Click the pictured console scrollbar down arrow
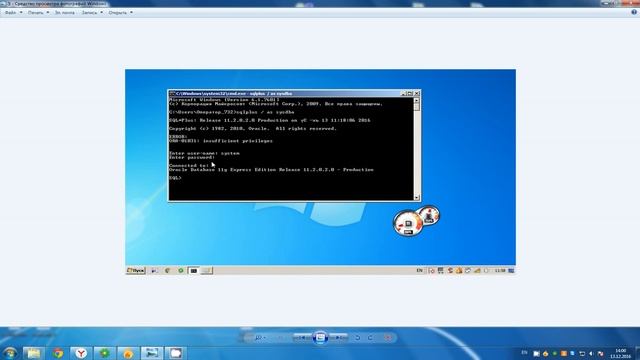The height and width of the screenshot is (360, 640). (x=417, y=198)
